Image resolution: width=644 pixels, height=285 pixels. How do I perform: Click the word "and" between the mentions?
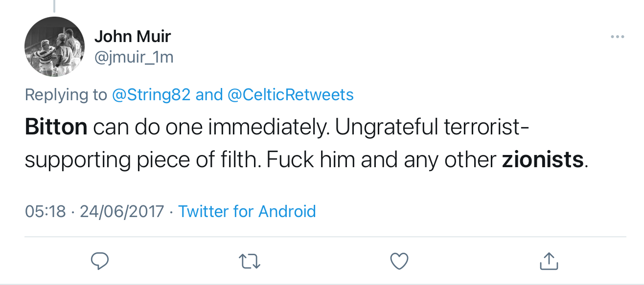click(209, 94)
